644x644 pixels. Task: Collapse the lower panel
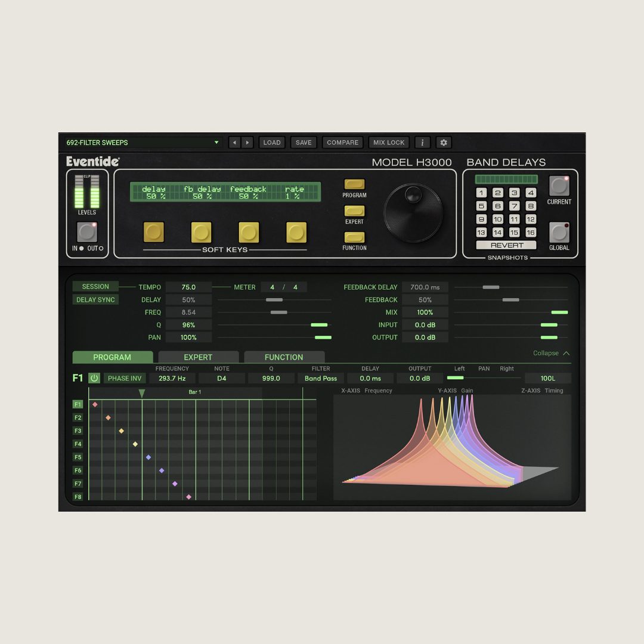point(551,353)
